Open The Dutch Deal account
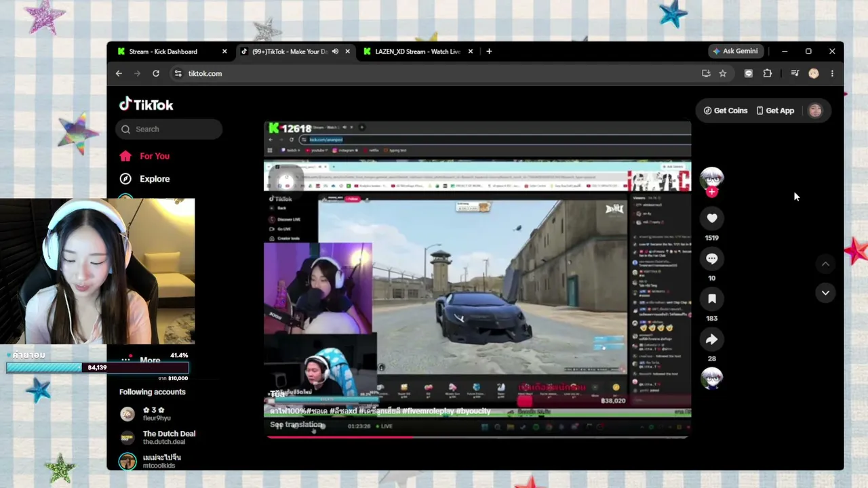The image size is (868, 488). pos(157,438)
